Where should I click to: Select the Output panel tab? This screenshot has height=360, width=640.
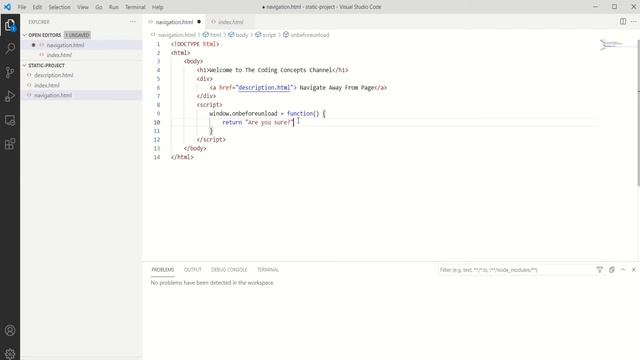(x=193, y=270)
